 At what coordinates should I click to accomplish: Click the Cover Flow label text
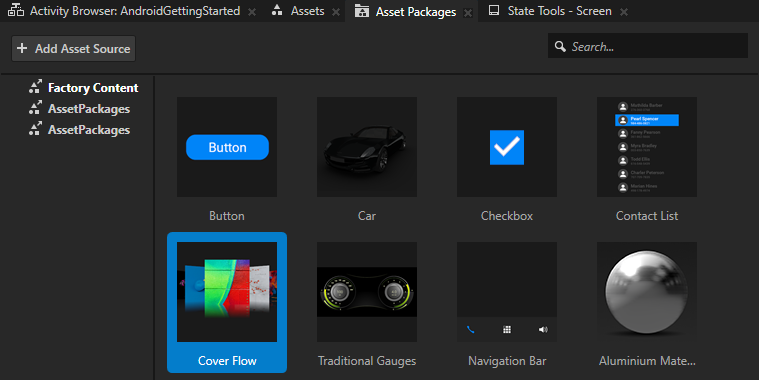[227, 361]
